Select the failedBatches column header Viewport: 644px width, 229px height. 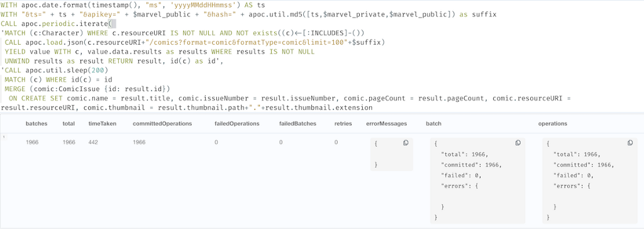[297, 123]
